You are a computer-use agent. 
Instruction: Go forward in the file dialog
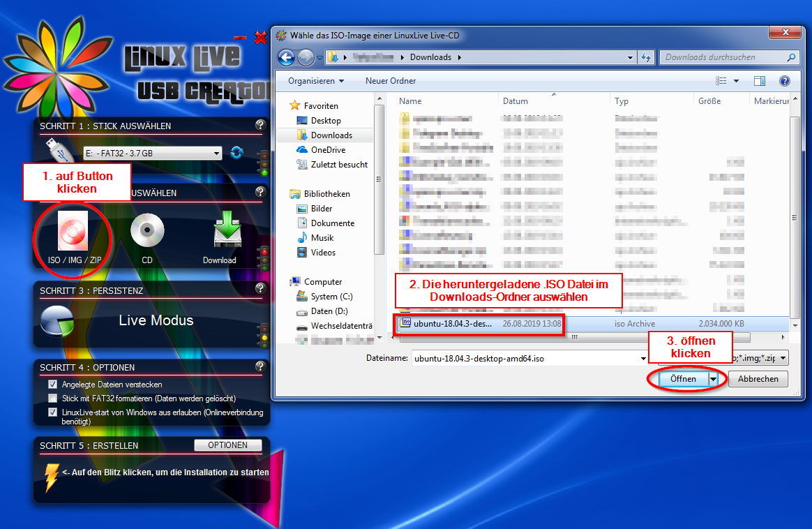306,57
